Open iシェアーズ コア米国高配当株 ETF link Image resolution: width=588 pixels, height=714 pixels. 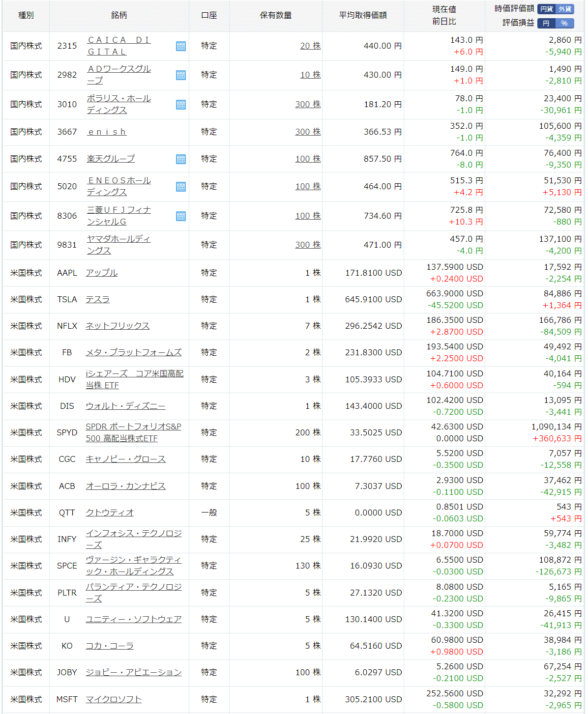[135, 379]
